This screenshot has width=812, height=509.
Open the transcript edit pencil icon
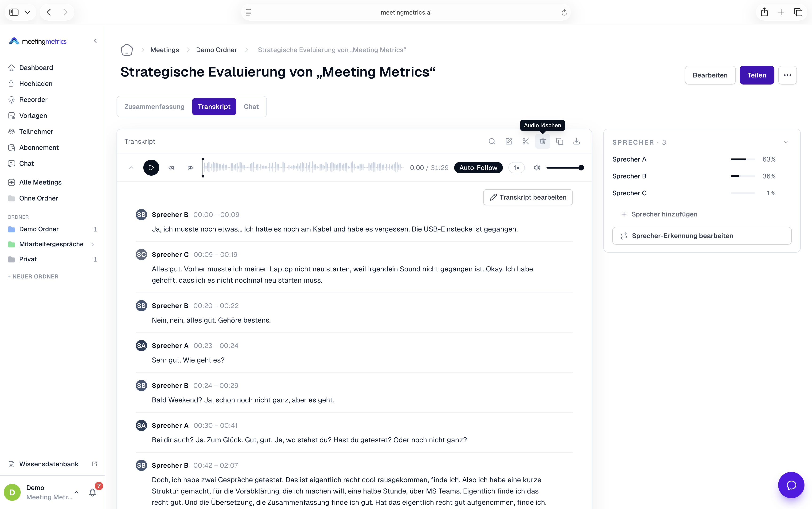tap(509, 141)
